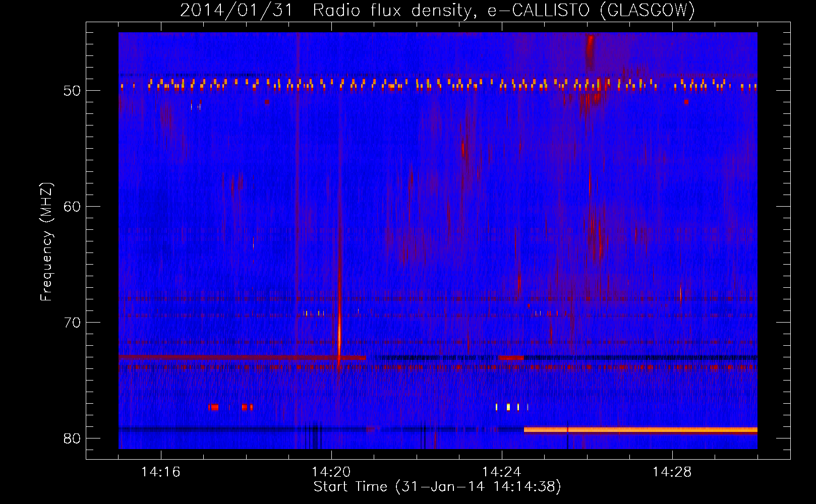Click the 14:24 time tick label
Screen dimensions: 816x504
point(502,472)
